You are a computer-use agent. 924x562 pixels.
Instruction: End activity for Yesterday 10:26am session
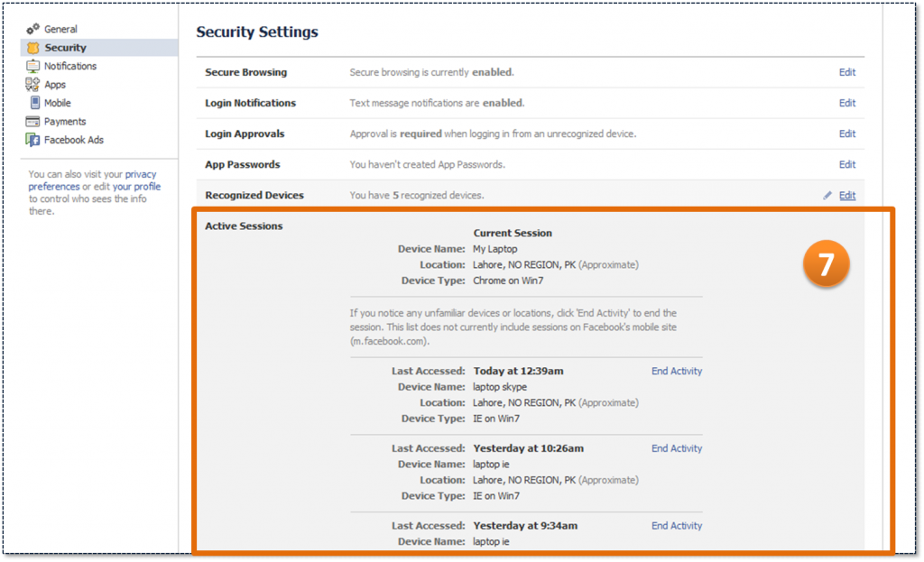click(x=677, y=448)
